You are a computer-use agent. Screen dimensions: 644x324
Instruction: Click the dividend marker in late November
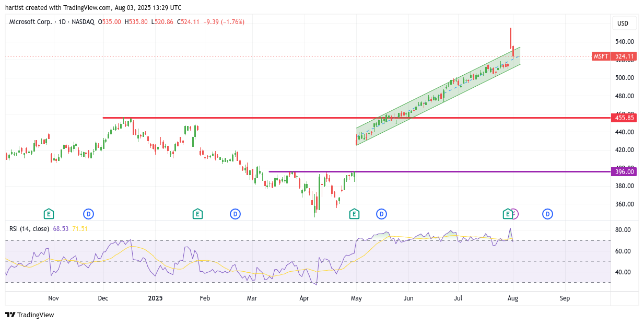click(x=88, y=214)
